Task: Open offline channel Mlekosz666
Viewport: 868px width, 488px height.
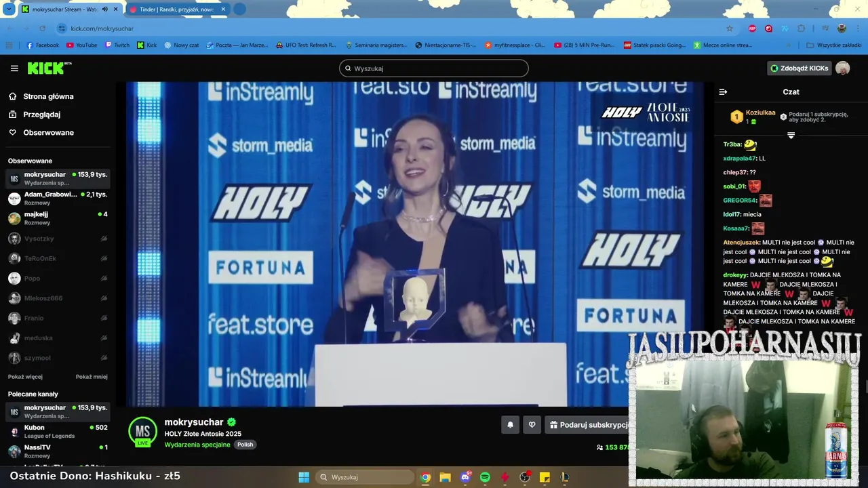Action: [58, 298]
